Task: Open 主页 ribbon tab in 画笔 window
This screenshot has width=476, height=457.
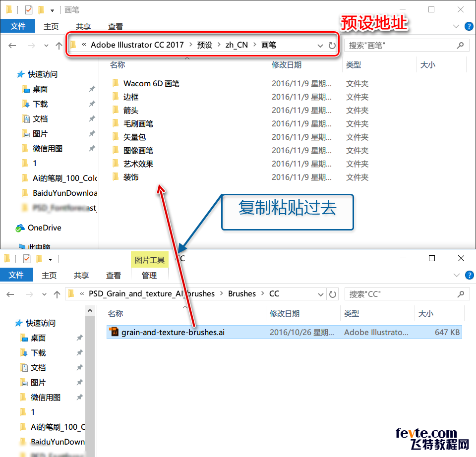Action: 51,27
